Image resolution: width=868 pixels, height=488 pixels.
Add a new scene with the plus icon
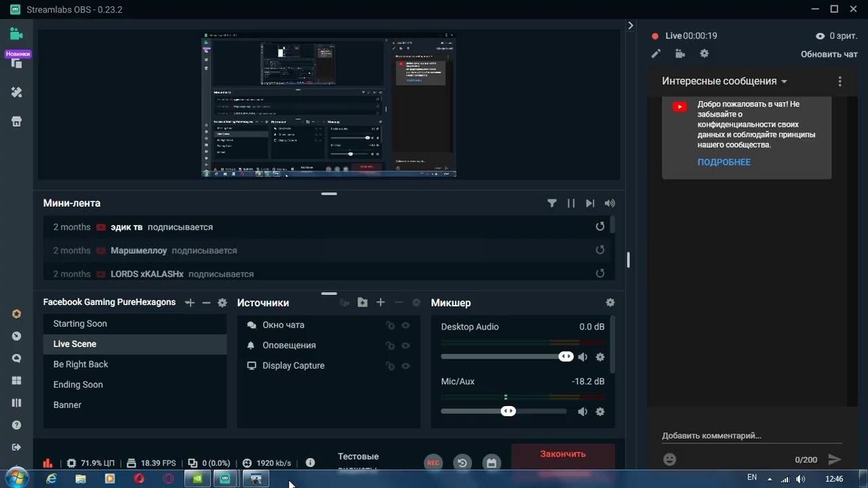coord(190,303)
